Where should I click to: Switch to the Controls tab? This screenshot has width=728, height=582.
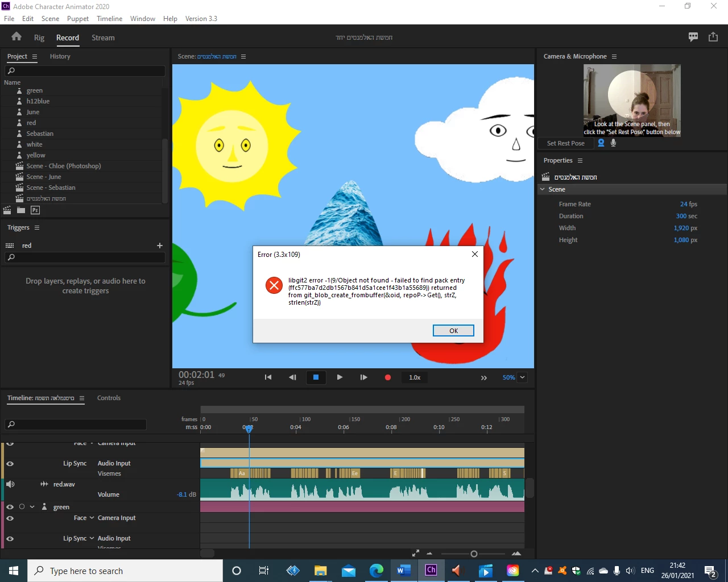109,398
